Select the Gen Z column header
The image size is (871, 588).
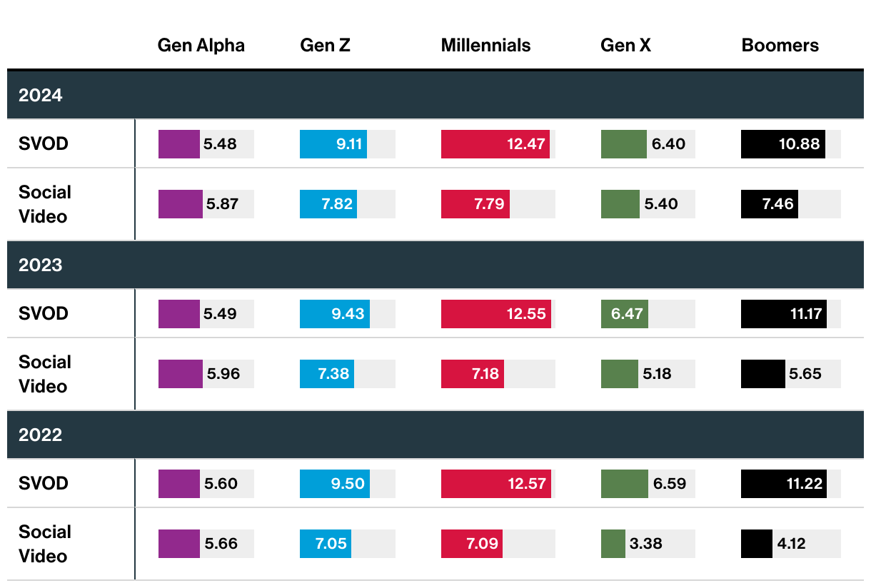[x=325, y=46]
